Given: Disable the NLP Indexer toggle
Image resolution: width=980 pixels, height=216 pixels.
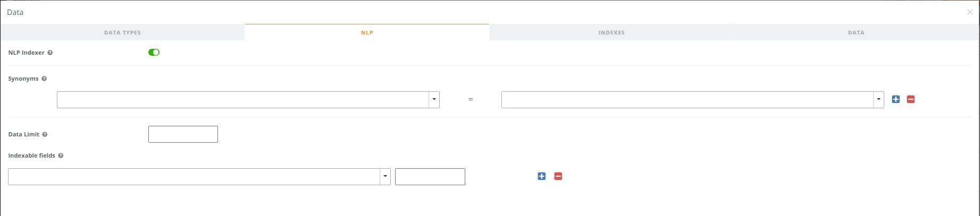Looking at the screenshot, I should (154, 53).
